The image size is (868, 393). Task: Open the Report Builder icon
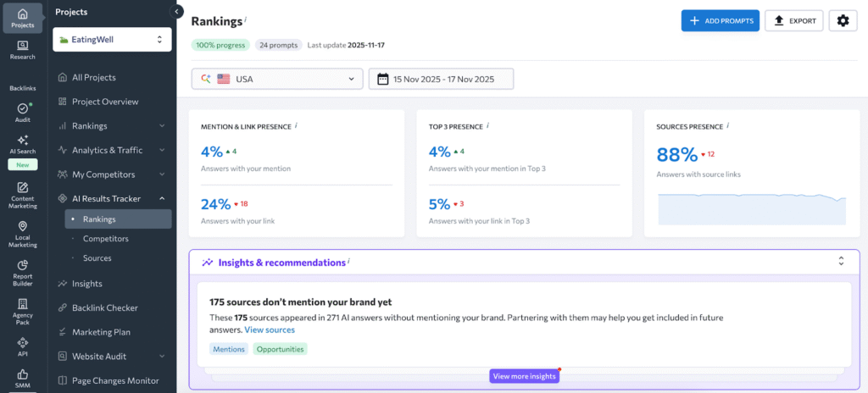23,266
